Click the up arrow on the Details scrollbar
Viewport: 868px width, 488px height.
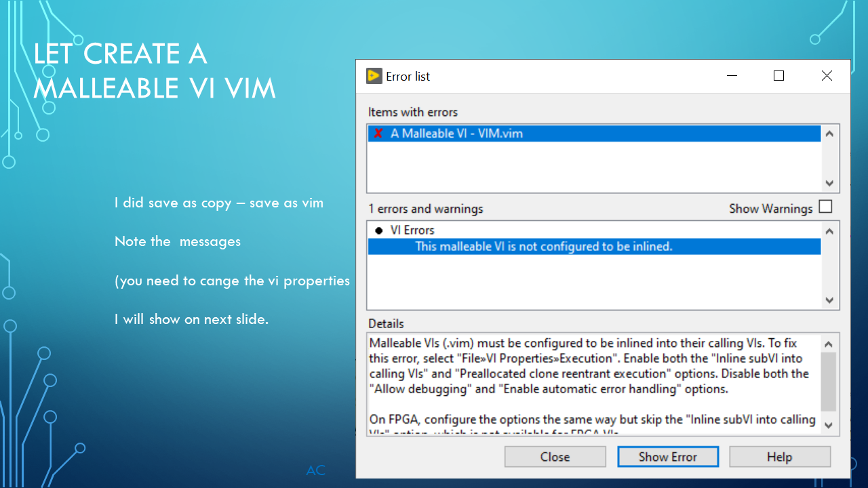pos(829,343)
